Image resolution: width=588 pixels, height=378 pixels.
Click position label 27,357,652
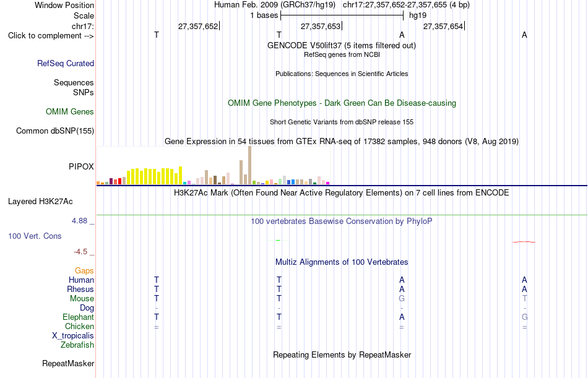tap(198, 26)
